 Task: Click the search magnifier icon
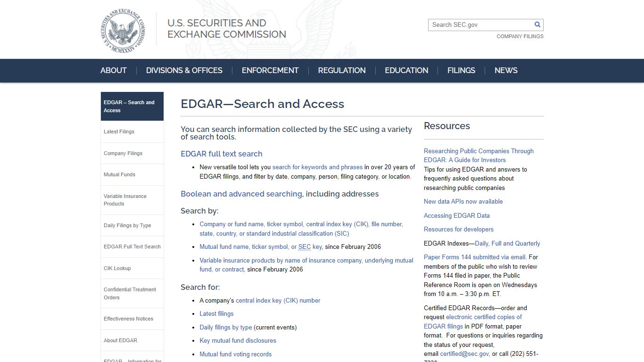[x=537, y=25]
